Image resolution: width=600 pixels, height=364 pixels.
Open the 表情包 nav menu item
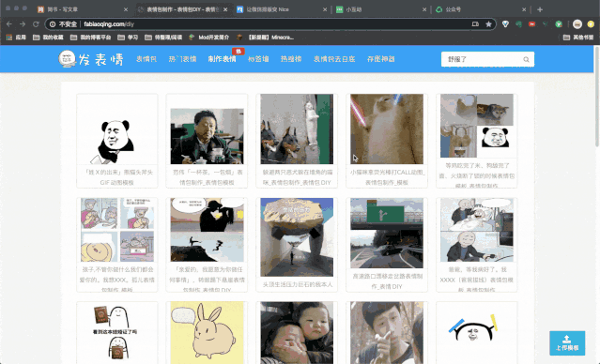click(x=146, y=59)
